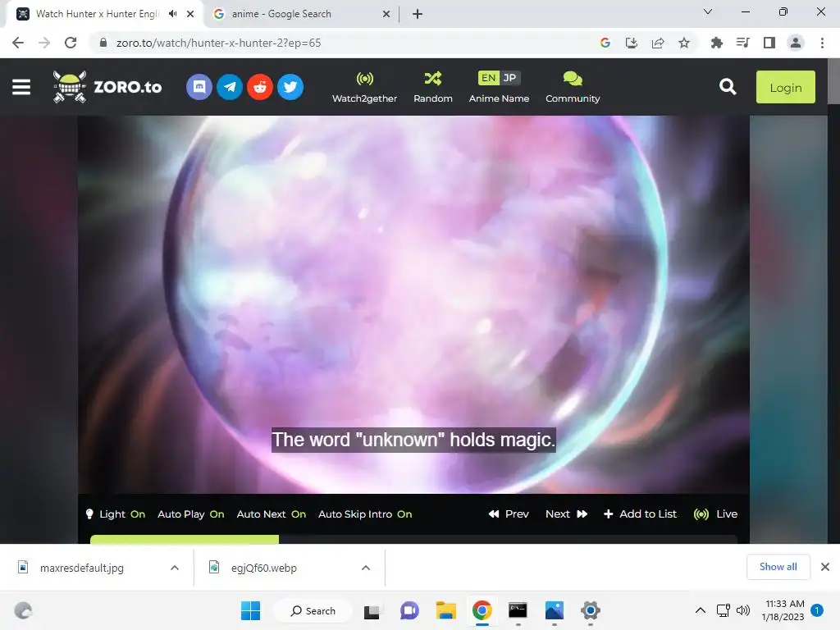The image size is (840, 630).
Task: Open downloaded egjQf60.webp file
Action: [263, 568]
